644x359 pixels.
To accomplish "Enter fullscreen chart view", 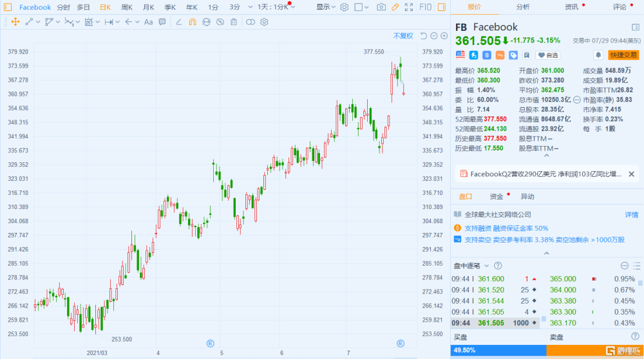I will (x=409, y=7).
